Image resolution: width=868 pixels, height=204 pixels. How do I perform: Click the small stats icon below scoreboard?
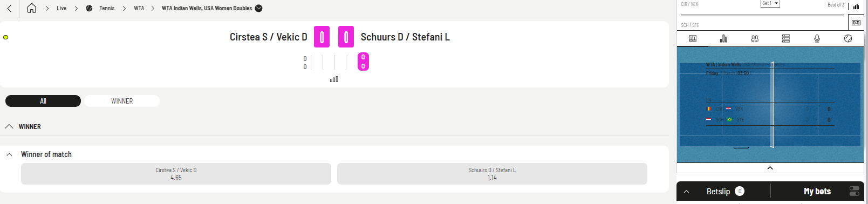tap(334, 79)
